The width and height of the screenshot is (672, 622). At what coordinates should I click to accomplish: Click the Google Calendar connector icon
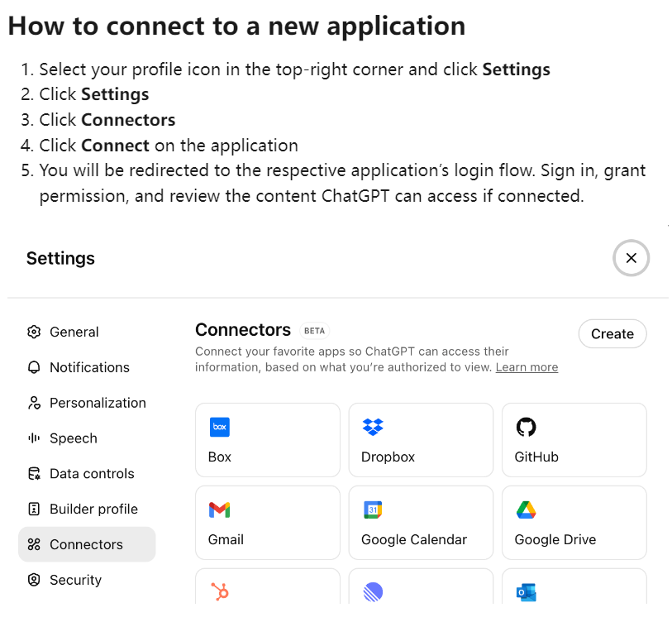pos(373,510)
